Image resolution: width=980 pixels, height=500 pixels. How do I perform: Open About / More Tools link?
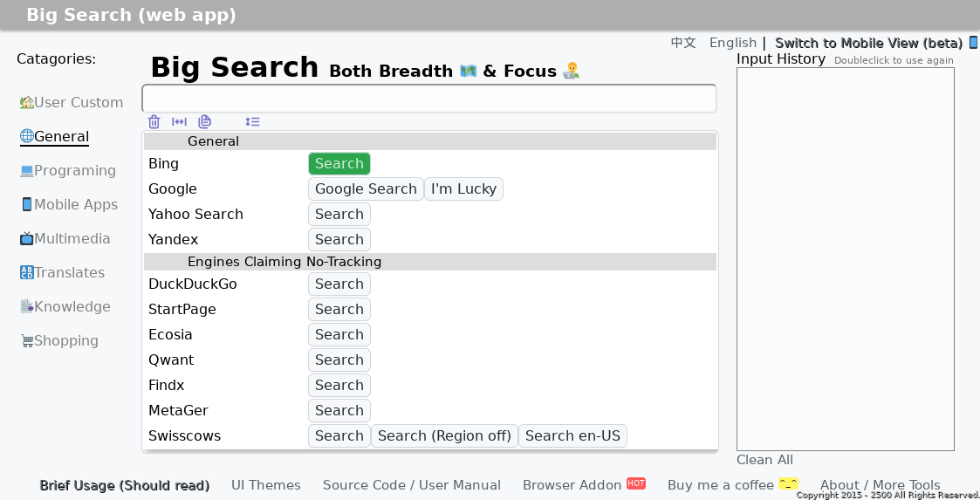[x=880, y=485]
